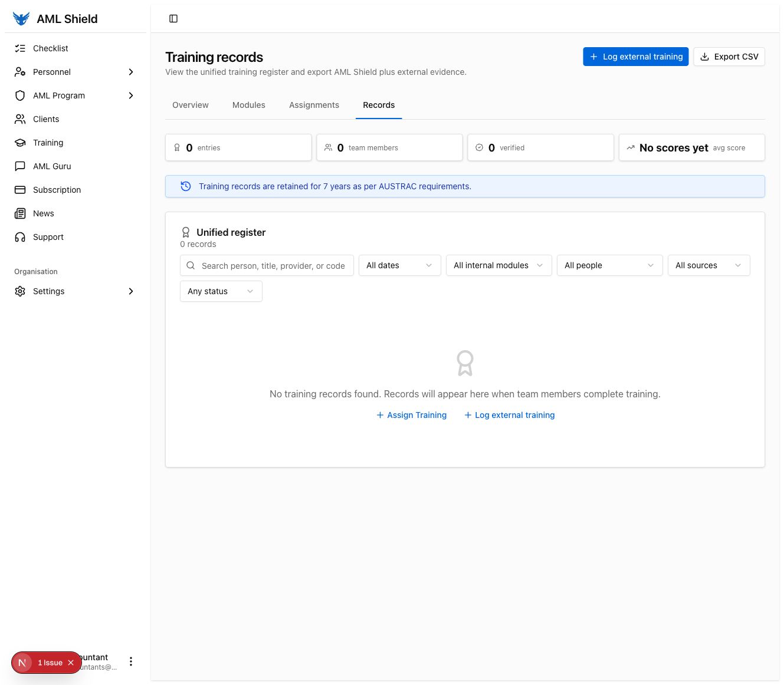784x685 pixels.
Task: Expand the Personnel submenu chevron
Action: 131,72
